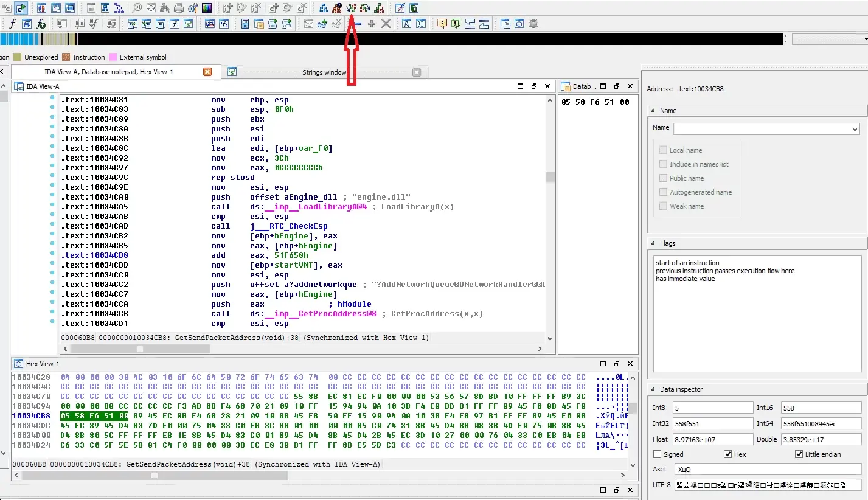Tick the Include in names list checkbox

(x=663, y=164)
